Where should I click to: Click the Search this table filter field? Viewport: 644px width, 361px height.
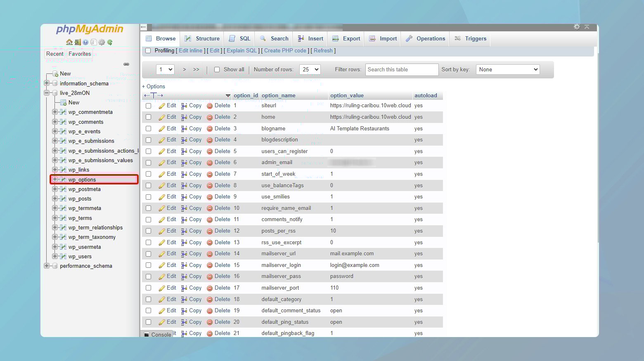click(x=402, y=70)
